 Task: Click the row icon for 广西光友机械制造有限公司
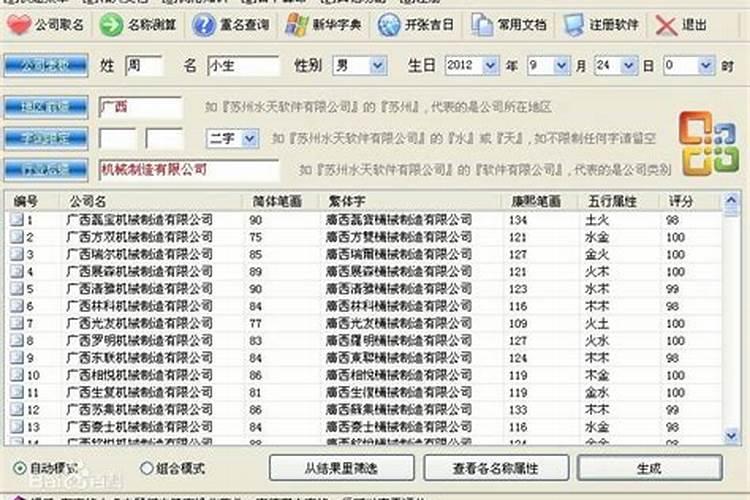17,323
